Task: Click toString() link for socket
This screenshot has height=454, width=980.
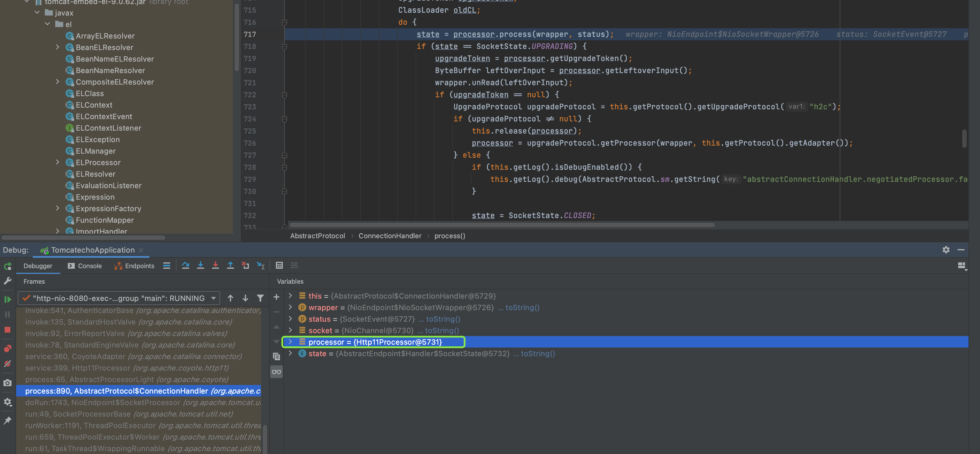Action: (x=442, y=331)
